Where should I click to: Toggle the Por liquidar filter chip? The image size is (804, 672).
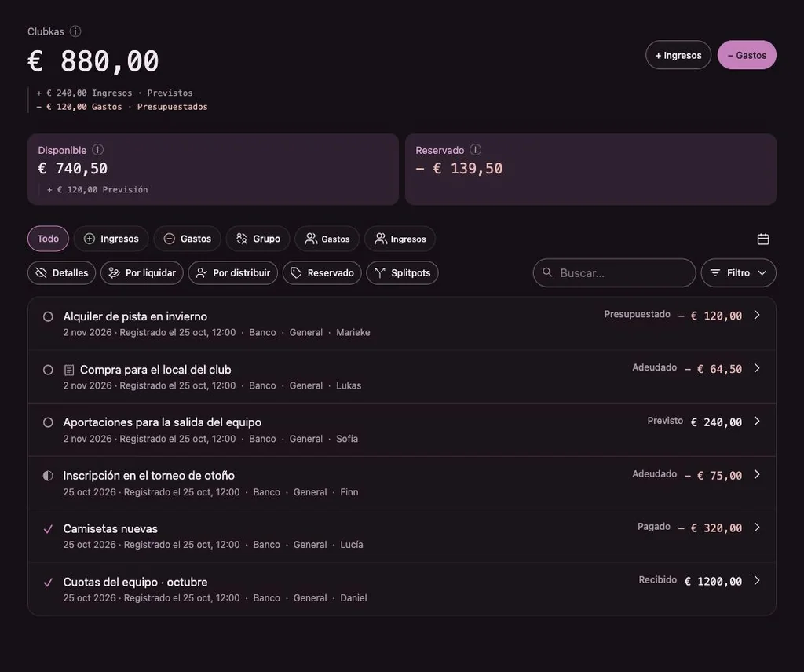point(142,272)
